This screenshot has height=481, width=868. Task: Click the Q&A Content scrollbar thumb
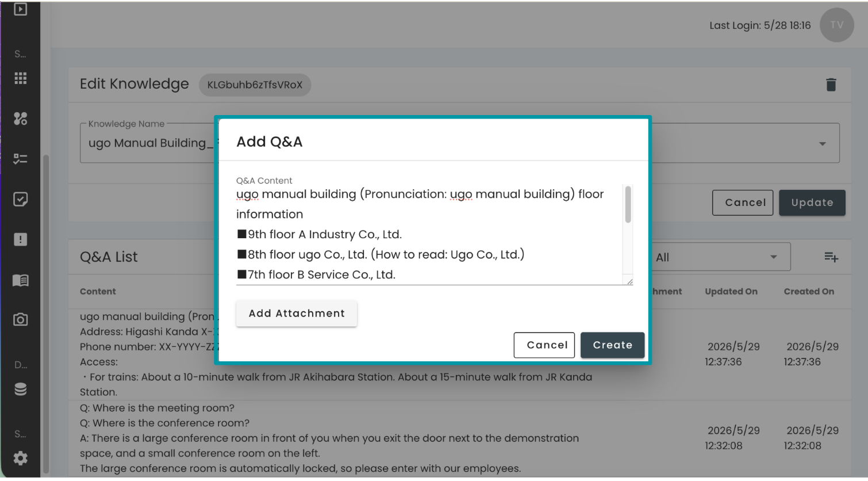coord(628,204)
